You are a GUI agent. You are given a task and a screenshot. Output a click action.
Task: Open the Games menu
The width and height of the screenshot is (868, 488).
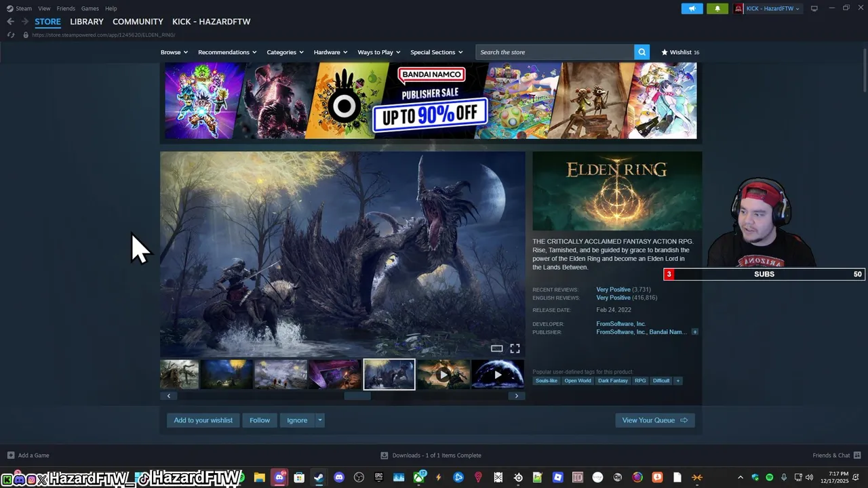90,9
